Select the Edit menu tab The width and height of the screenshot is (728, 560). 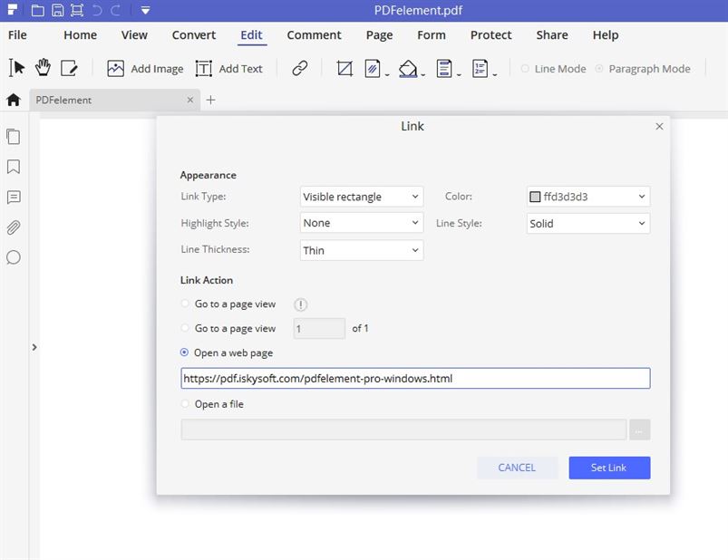[252, 35]
